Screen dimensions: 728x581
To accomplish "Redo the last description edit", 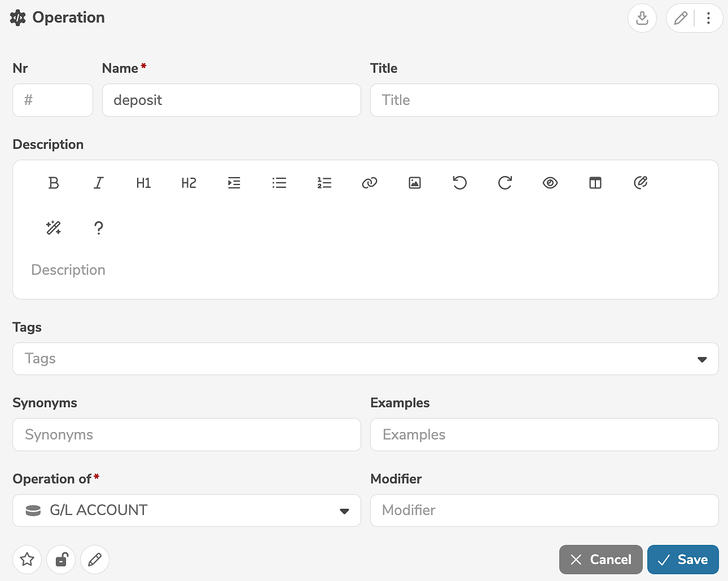I will click(505, 183).
